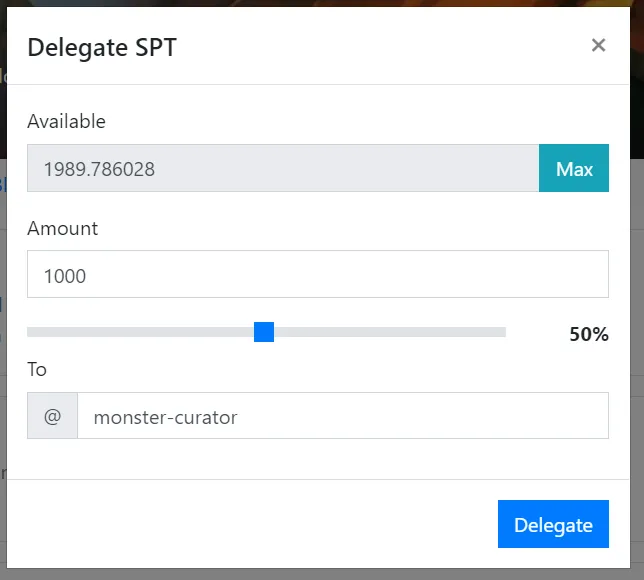Focus the Amount field showing 1000
Screen dimensions: 644x580
pyautogui.click(x=318, y=274)
